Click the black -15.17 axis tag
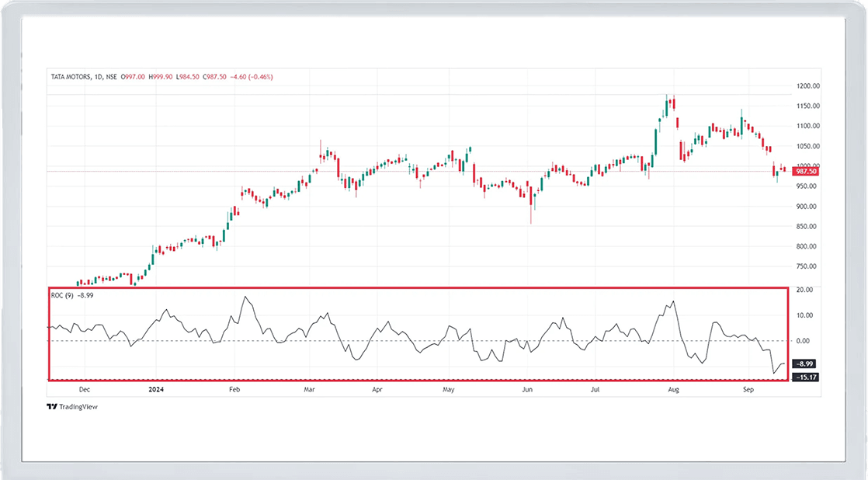Image resolution: width=868 pixels, height=480 pixels. 805,377
